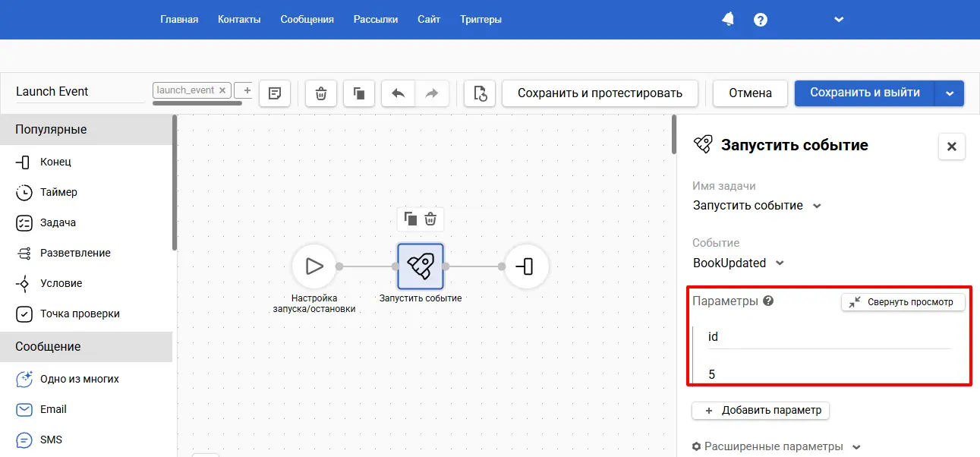Open the Рассылки menu
This screenshot has width=980, height=457.
click(x=376, y=20)
